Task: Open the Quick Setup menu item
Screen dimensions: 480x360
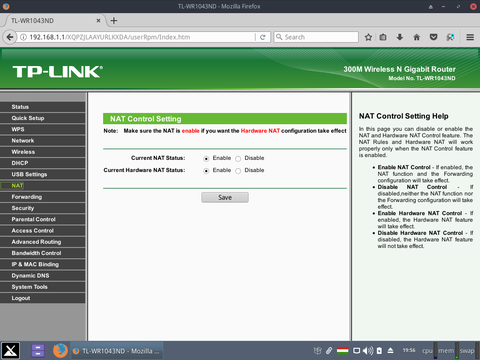Action: pyautogui.click(x=43, y=118)
